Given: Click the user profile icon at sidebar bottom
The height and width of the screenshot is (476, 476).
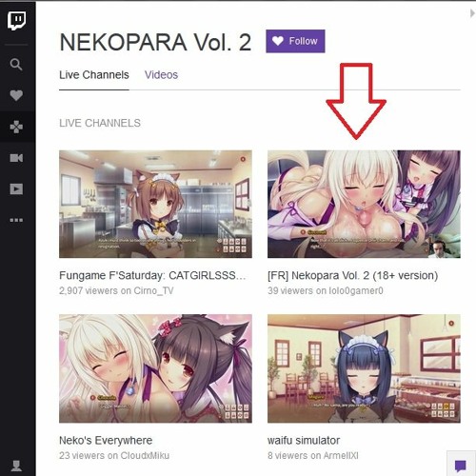Looking at the screenshot, I should 16,466.
